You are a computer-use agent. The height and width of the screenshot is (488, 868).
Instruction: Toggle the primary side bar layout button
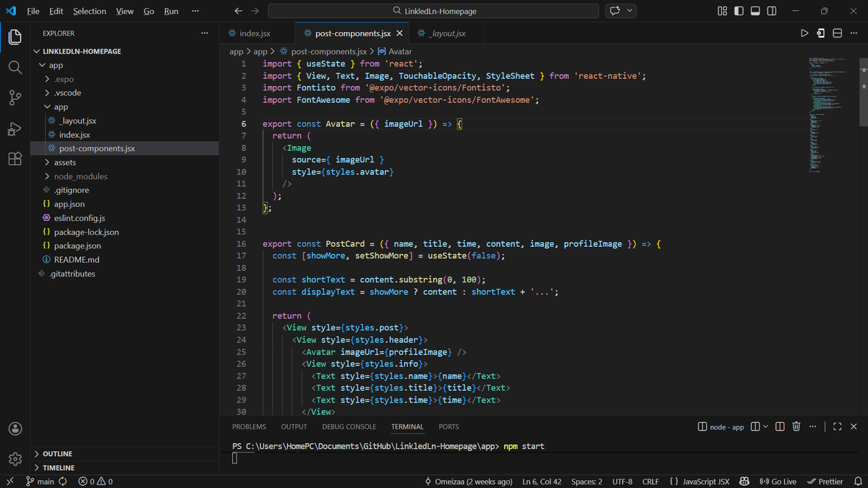739,11
